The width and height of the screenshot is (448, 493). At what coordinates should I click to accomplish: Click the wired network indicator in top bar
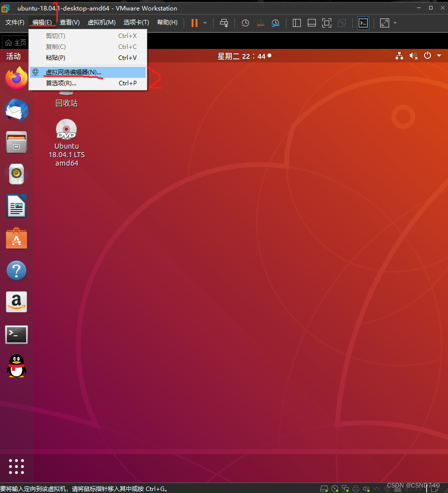tap(399, 56)
